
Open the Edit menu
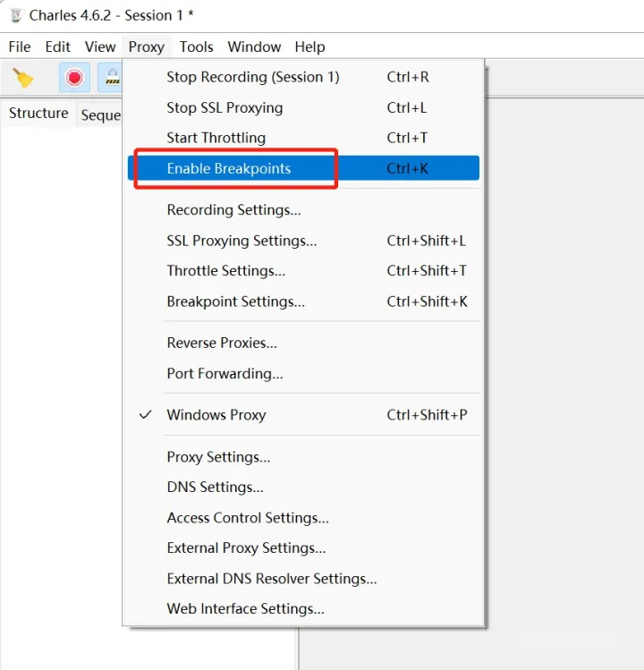tap(57, 47)
